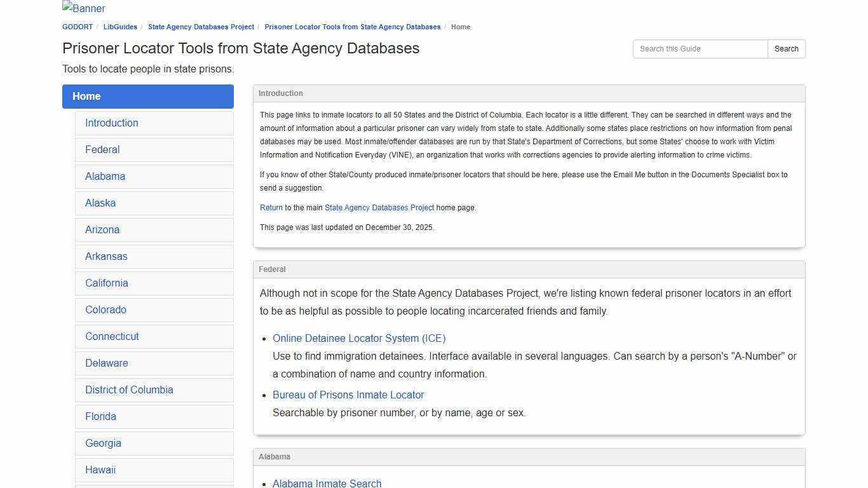Click the Alabama Inmate Search link

click(x=327, y=484)
